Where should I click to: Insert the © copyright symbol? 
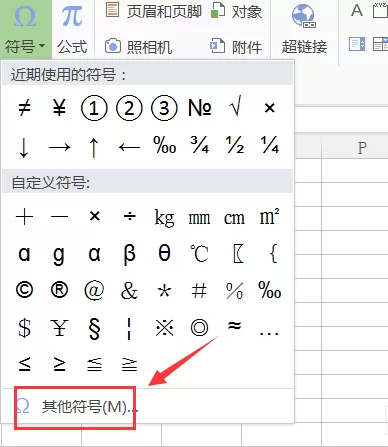(x=24, y=290)
